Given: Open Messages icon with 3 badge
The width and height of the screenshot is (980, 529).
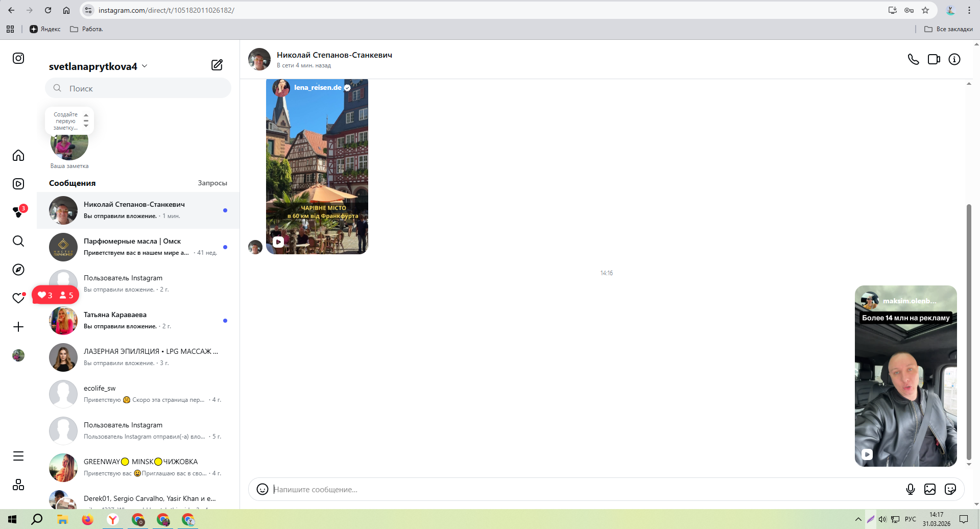Looking at the screenshot, I should [x=18, y=212].
